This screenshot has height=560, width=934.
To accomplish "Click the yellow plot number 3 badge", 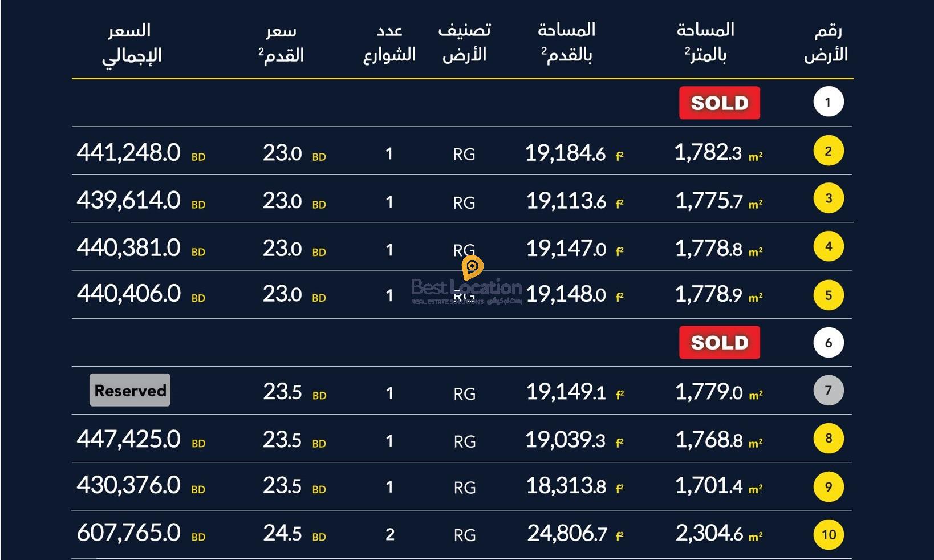I will coord(828,198).
